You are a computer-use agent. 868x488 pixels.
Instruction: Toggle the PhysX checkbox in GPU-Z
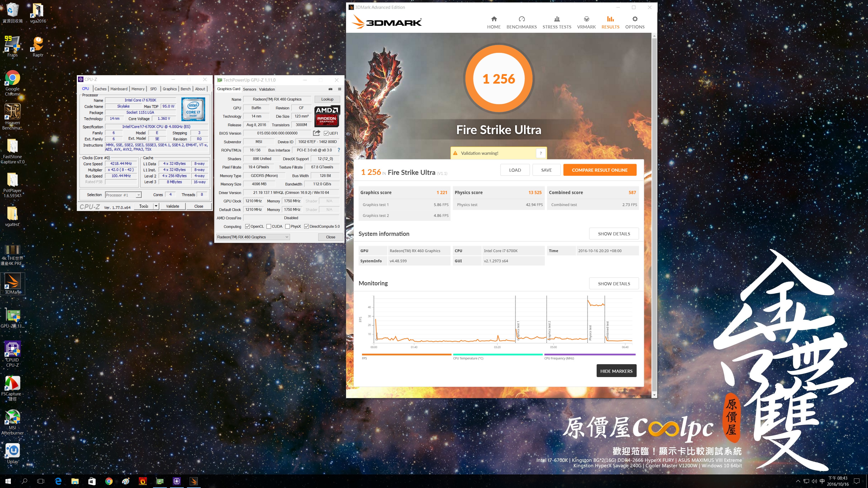(x=288, y=227)
